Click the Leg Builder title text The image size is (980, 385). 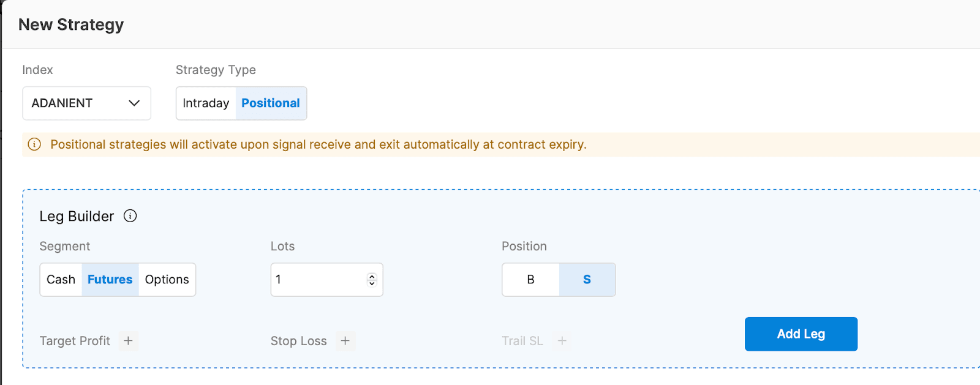pos(77,216)
